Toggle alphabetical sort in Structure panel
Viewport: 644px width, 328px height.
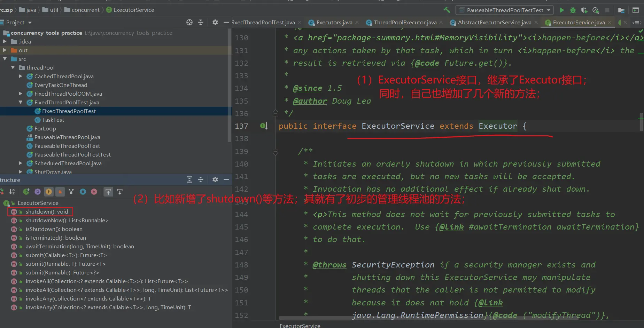[x=12, y=192]
